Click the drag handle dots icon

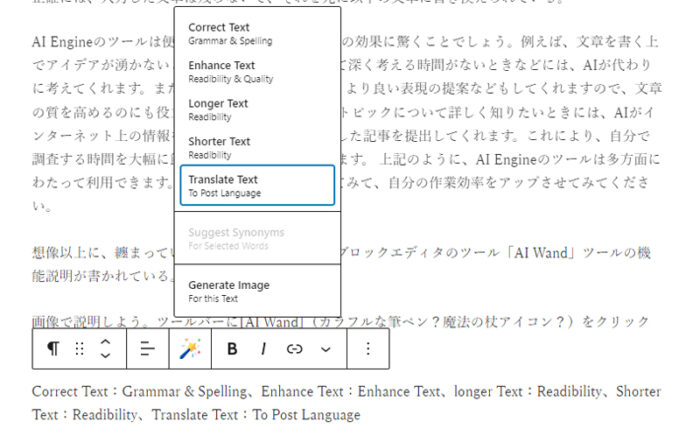coord(79,349)
